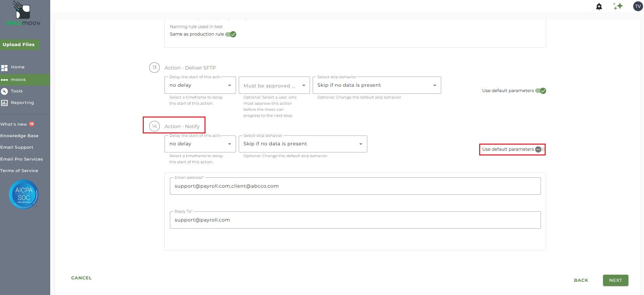Open delay dropdown for Deliver SFTP action
The image size is (644, 295).
(200, 85)
